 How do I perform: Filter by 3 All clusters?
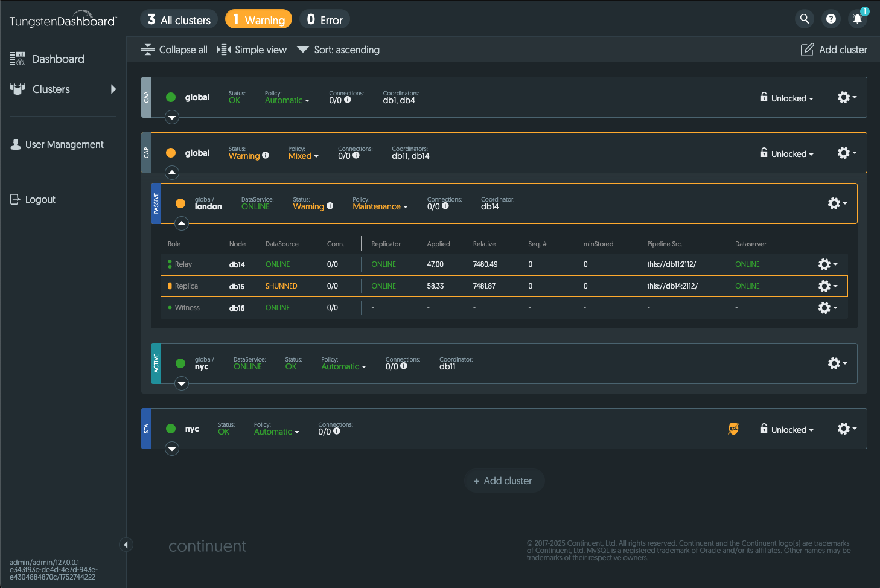pyautogui.click(x=179, y=19)
